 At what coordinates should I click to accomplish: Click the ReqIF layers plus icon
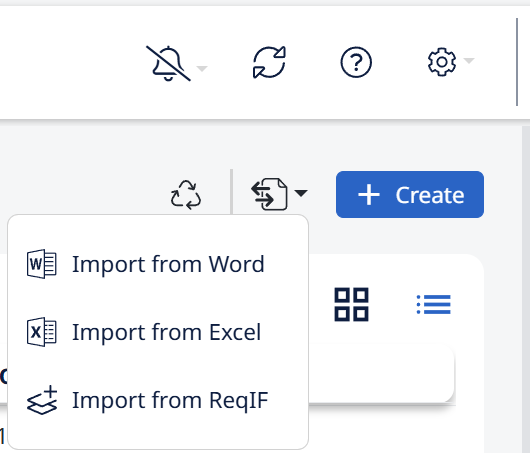tap(42, 400)
